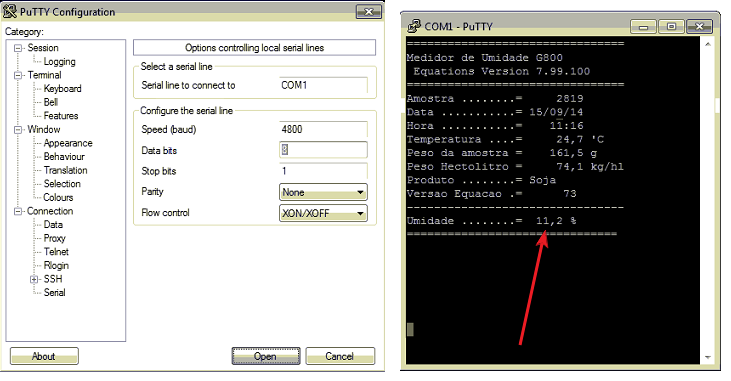Click the About button

(44, 356)
